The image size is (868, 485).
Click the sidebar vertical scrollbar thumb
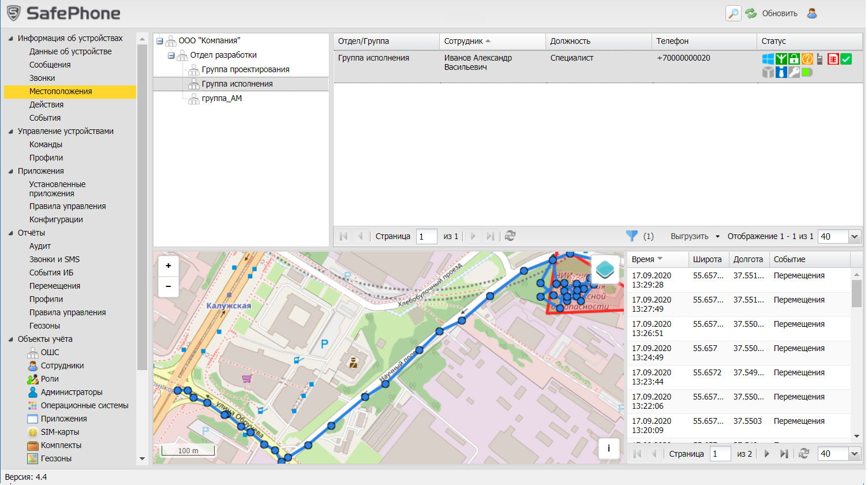tap(142, 207)
